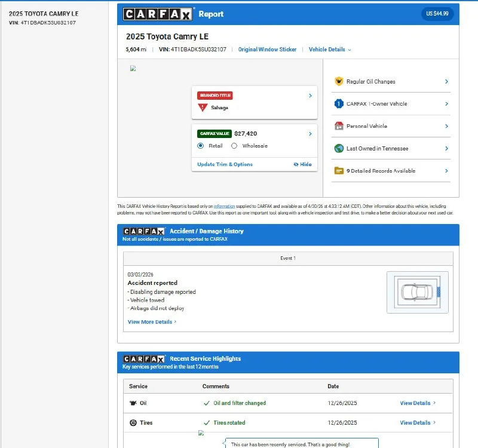Click the CARFAX logo in the report header
This screenshot has width=478, height=448.
click(x=157, y=14)
